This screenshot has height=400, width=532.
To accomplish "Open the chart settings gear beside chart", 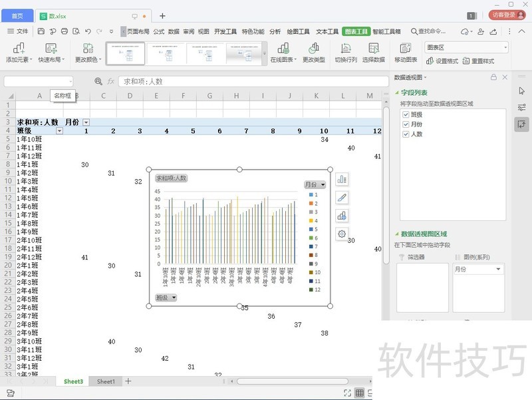I will (342, 234).
